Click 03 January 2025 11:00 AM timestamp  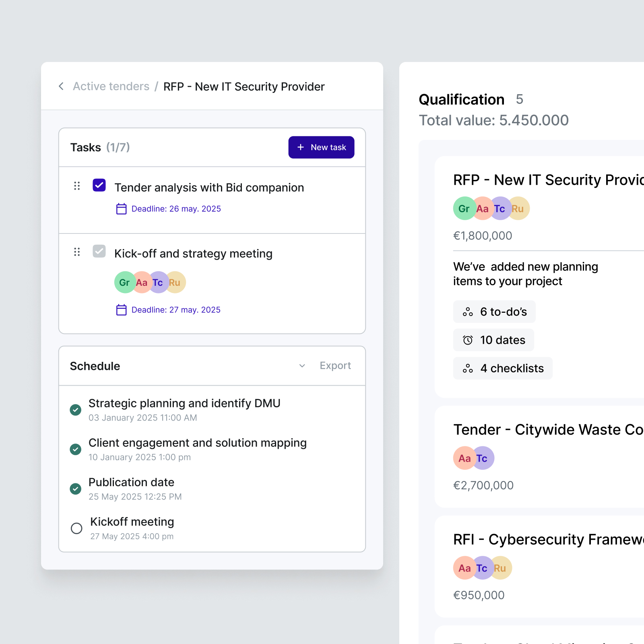pyautogui.click(x=143, y=418)
